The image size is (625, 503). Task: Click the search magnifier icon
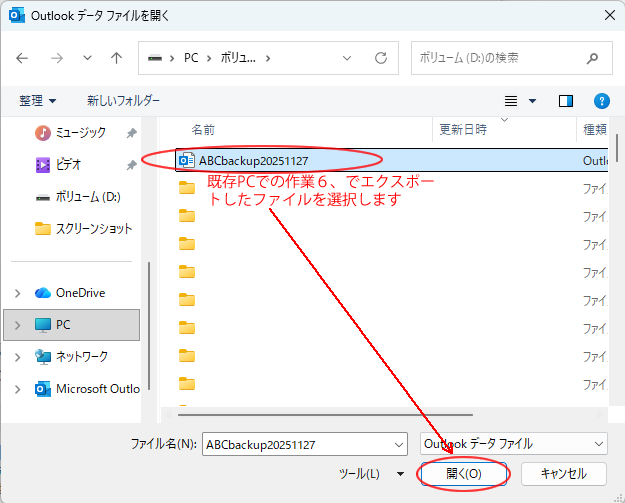[592, 58]
